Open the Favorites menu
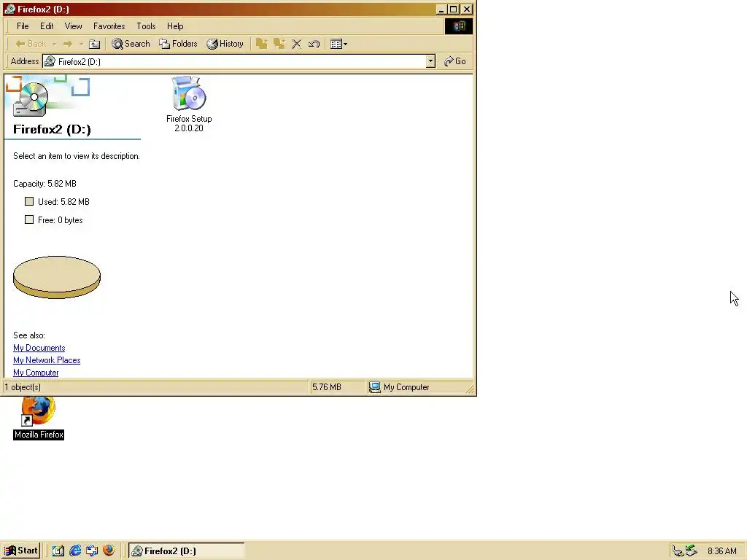This screenshot has height=560, width=747. point(109,26)
